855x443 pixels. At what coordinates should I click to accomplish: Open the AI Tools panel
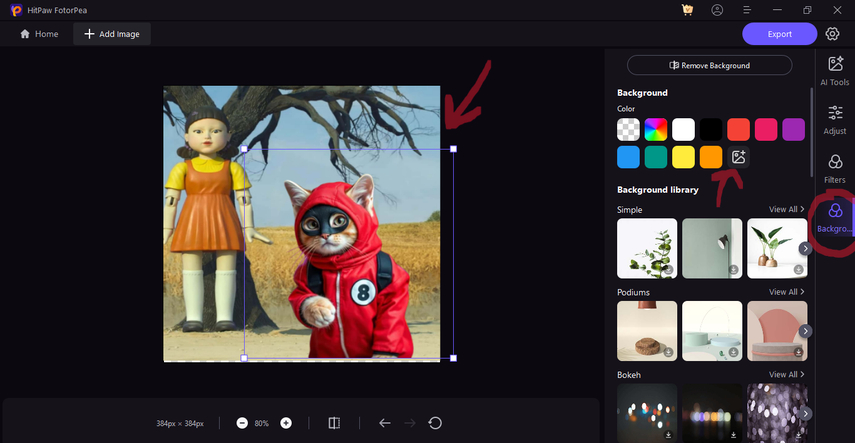point(834,70)
